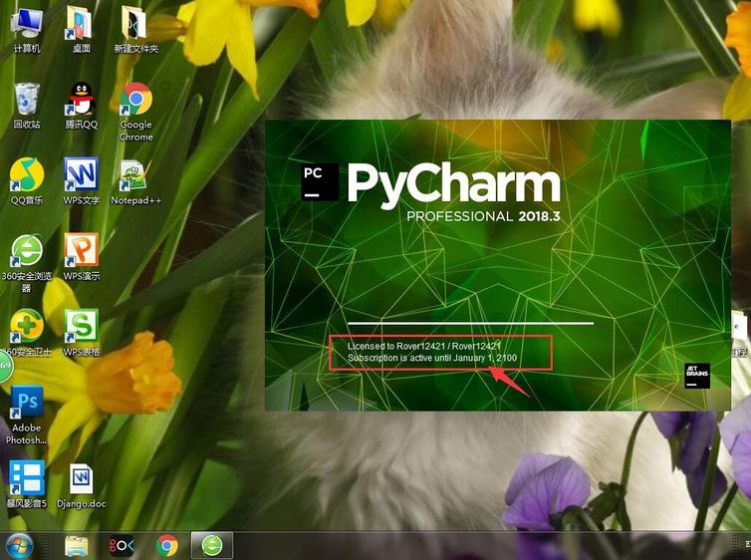Select the Adobe Photoshop desktop shortcut
The width and height of the screenshot is (751, 560).
click(x=27, y=415)
